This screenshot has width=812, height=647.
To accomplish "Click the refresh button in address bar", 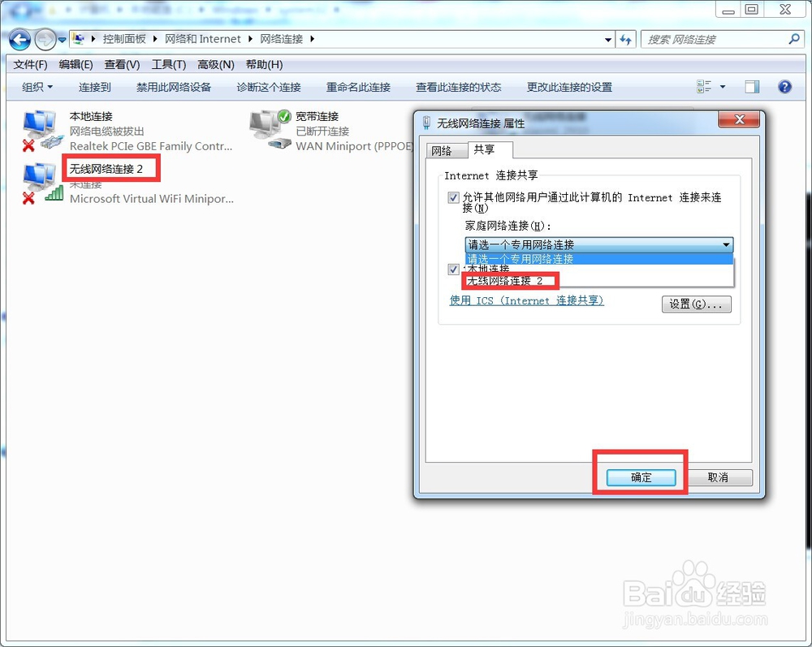I will click(625, 39).
